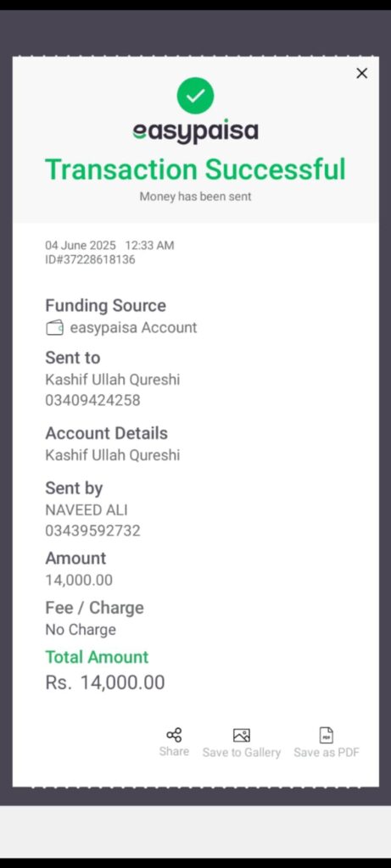Click Kashif Ullah Qureshi under Sent to
Image resolution: width=391 pixels, height=868 pixels.
113,380
